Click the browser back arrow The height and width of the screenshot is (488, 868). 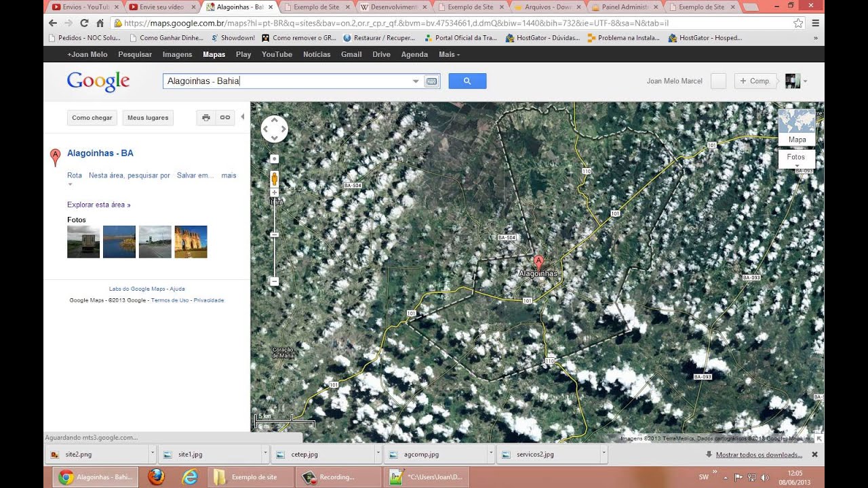pyautogui.click(x=53, y=22)
